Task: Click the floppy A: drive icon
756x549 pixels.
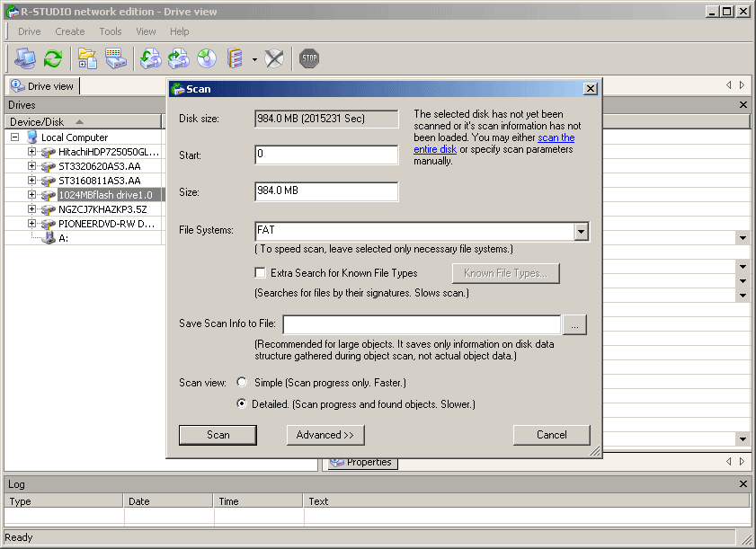Action: [x=49, y=238]
